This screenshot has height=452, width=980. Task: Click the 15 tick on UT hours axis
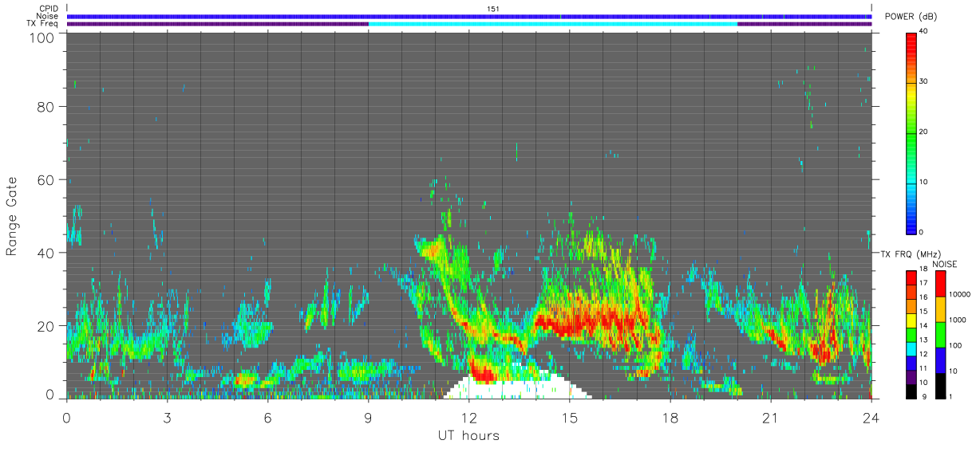pyautogui.click(x=569, y=417)
